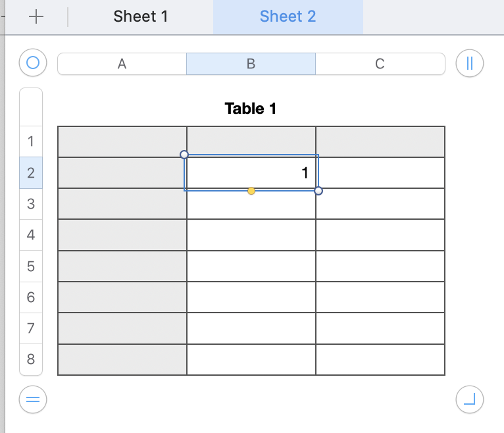The width and height of the screenshot is (504, 433).
Task: Click the resize table corner handle
Action: tap(469, 399)
